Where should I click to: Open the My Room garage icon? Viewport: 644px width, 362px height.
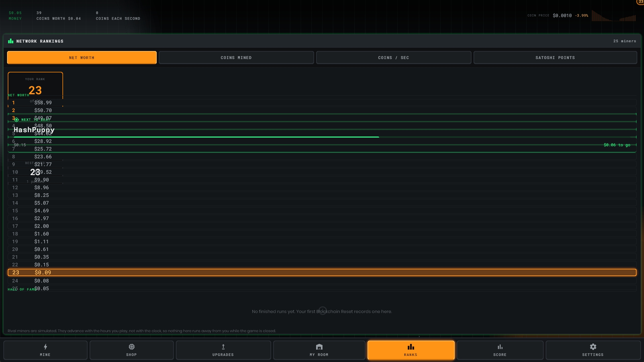coord(319,347)
